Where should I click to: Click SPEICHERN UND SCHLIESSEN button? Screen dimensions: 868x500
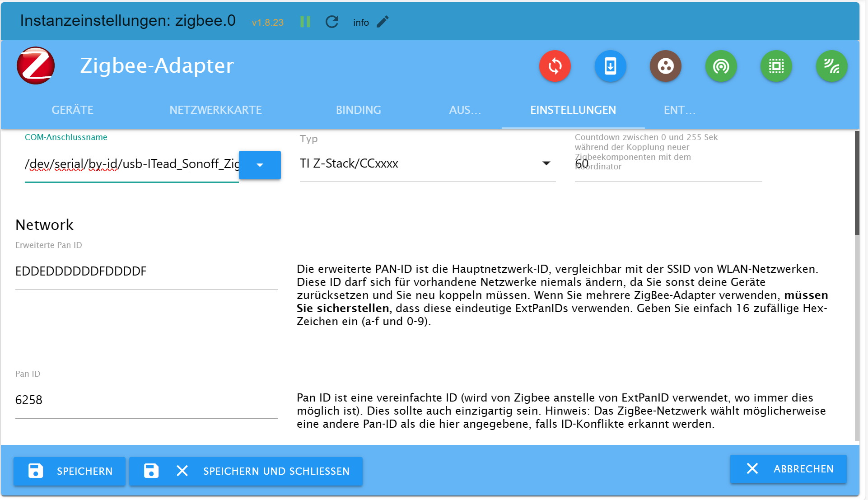tap(246, 471)
